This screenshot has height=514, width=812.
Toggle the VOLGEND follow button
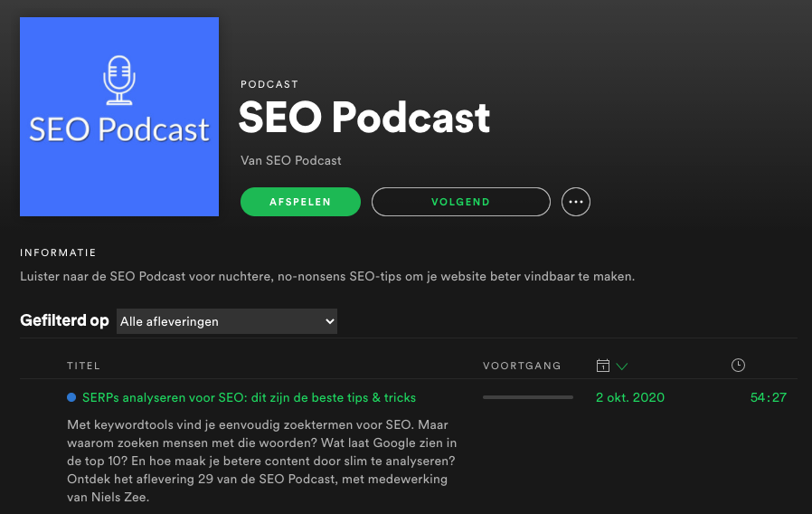pos(461,202)
